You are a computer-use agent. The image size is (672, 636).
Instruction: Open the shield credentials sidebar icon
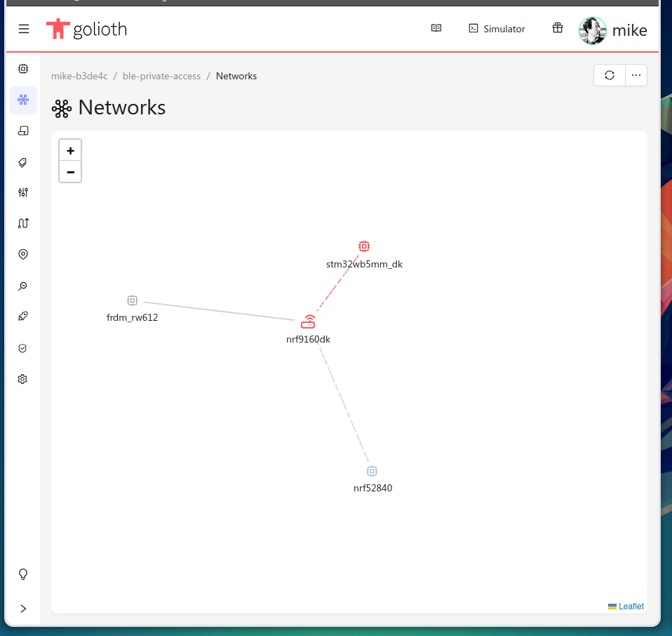pos(23,348)
